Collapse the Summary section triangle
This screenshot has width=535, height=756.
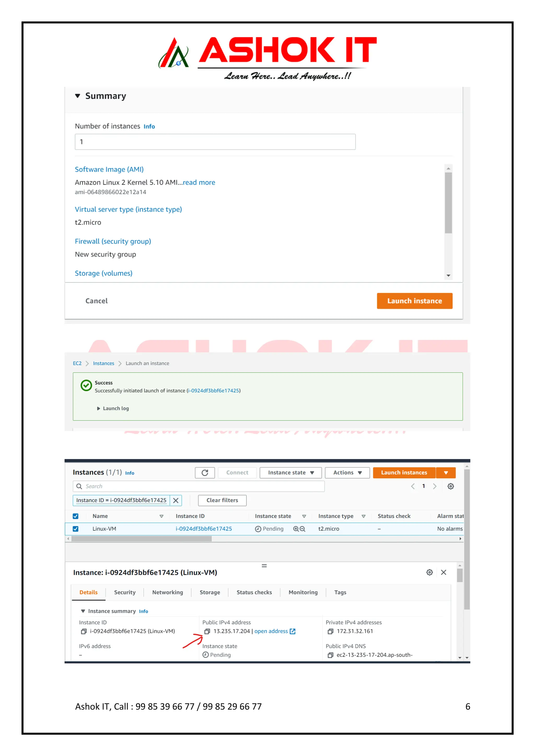(77, 96)
